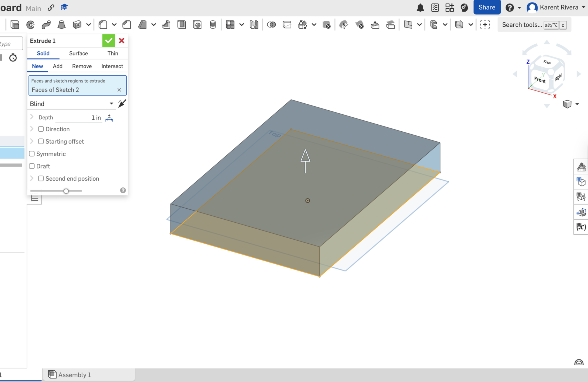Check the Second end position option
588x382 pixels.
point(41,178)
